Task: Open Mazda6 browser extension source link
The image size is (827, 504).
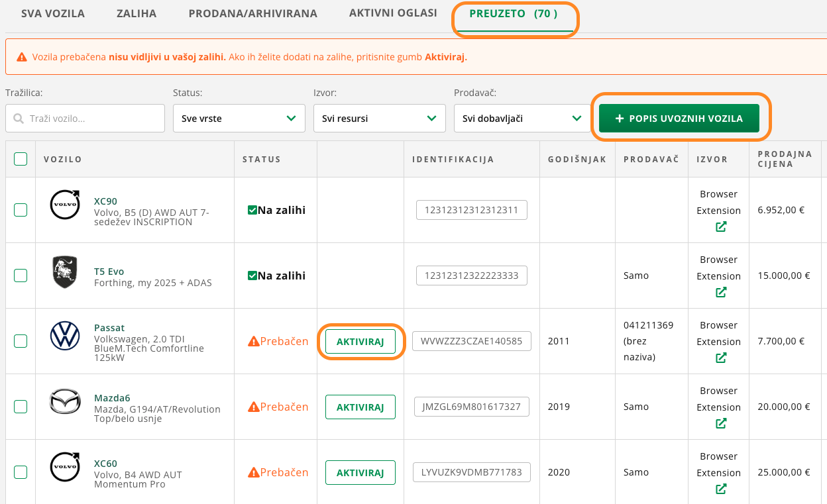Action: click(721, 423)
